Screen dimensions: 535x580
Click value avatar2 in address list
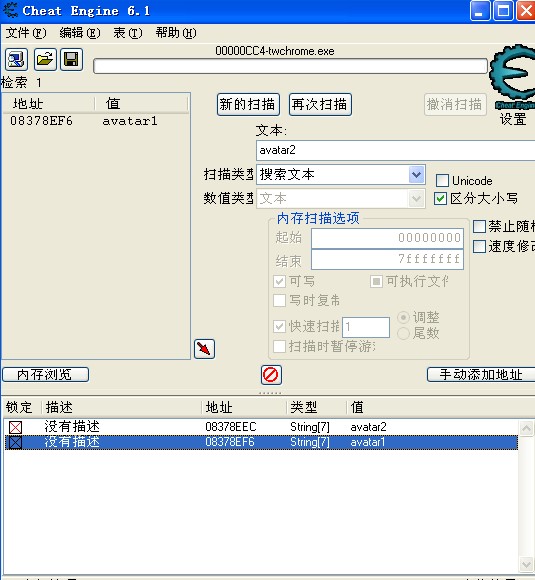click(369, 427)
